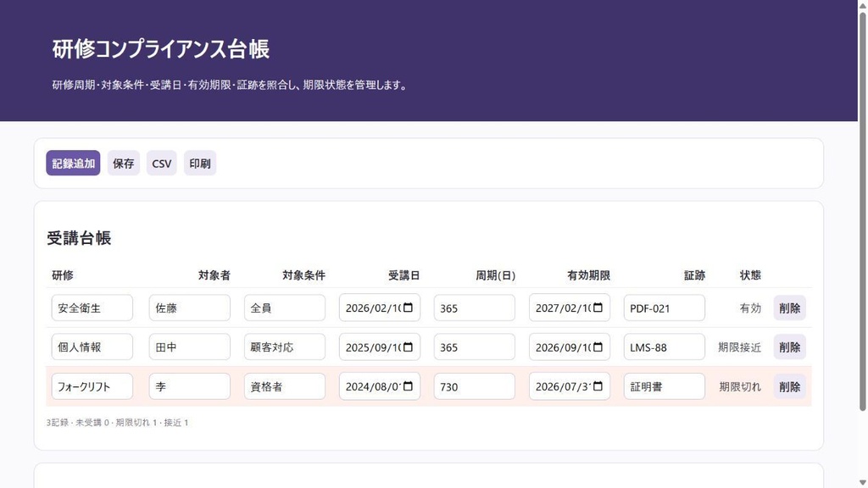Click the 受講台帳 section heading

tap(79, 238)
